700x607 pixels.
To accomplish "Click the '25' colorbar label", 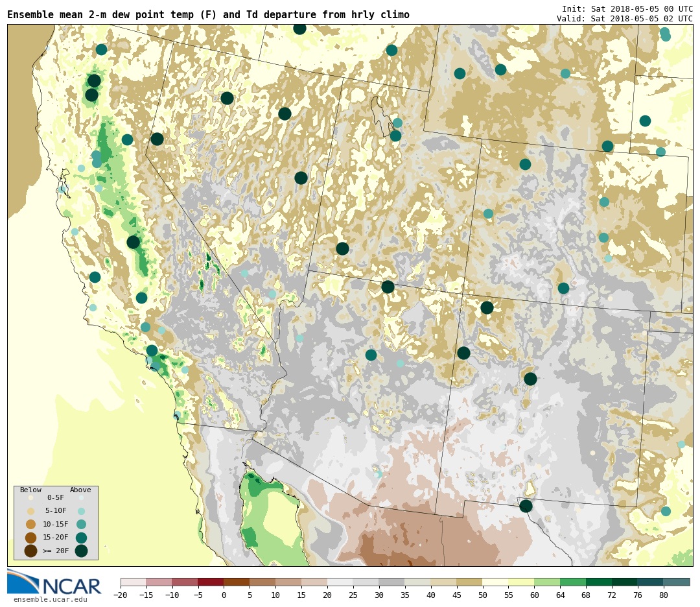I will tap(354, 595).
